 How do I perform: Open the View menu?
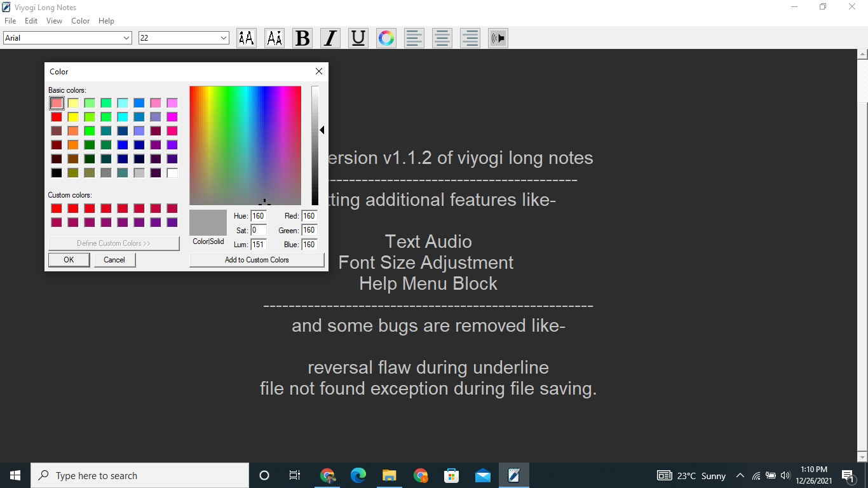click(55, 21)
